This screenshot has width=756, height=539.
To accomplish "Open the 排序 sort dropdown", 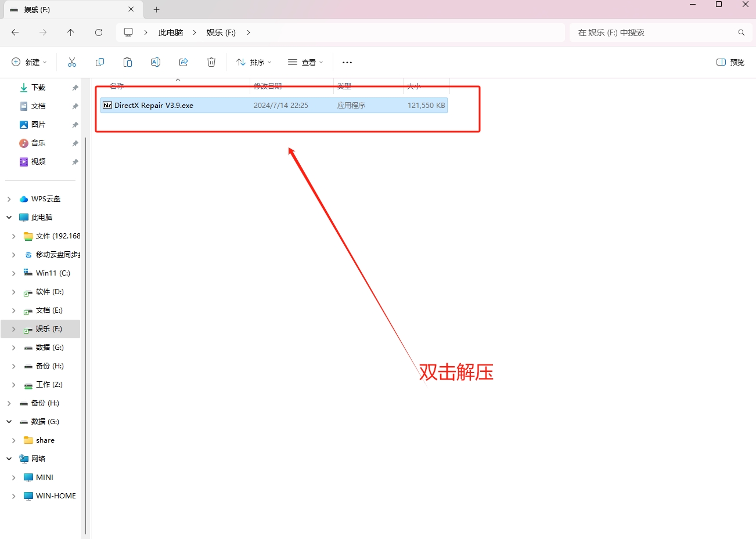I will coord(254,62).
